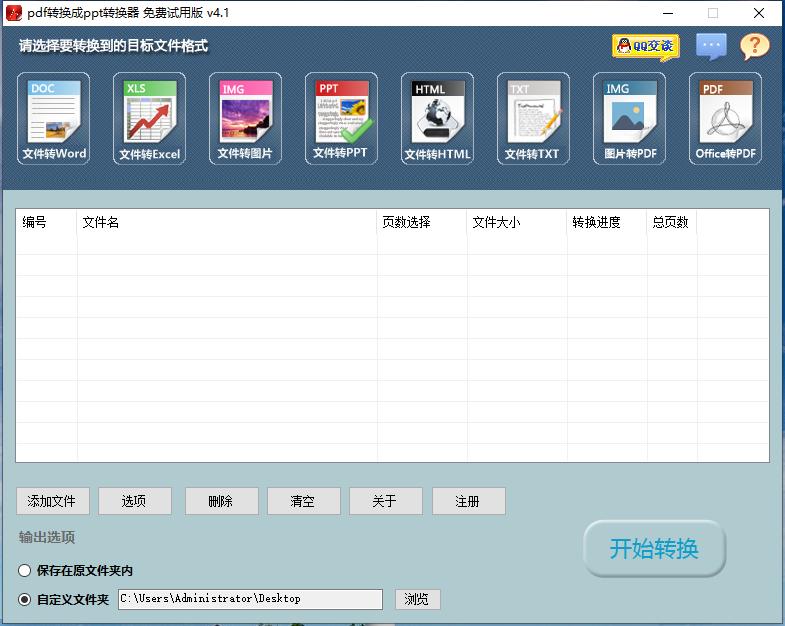Viewport: 785px width, 626px height.
Task: Click the blue message bubble icon
Action: coord(711,46)
